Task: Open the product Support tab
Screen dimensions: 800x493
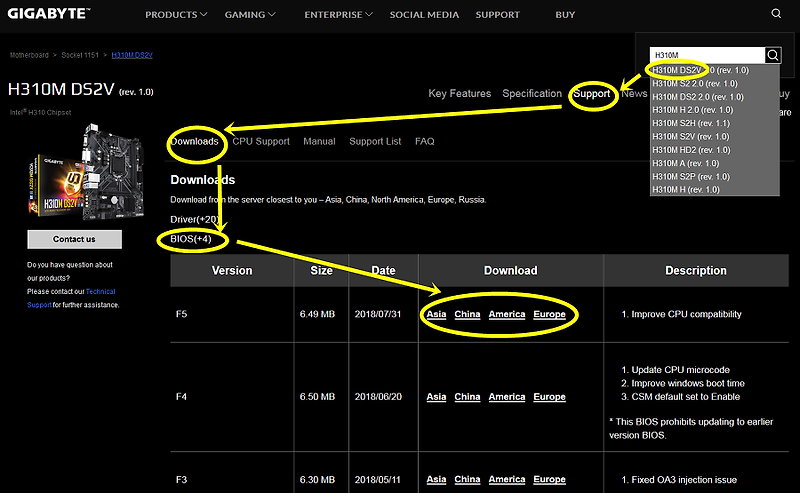Action: pos(591,94)
